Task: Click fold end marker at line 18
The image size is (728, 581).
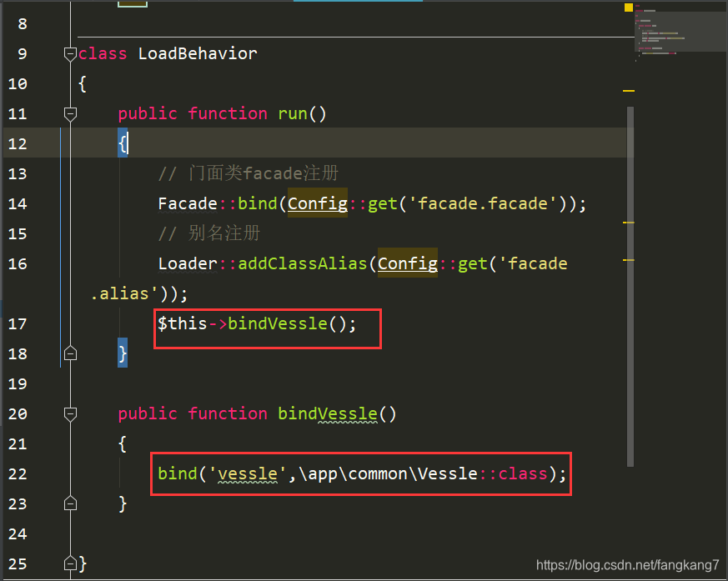Action: [x=70, y=353]
